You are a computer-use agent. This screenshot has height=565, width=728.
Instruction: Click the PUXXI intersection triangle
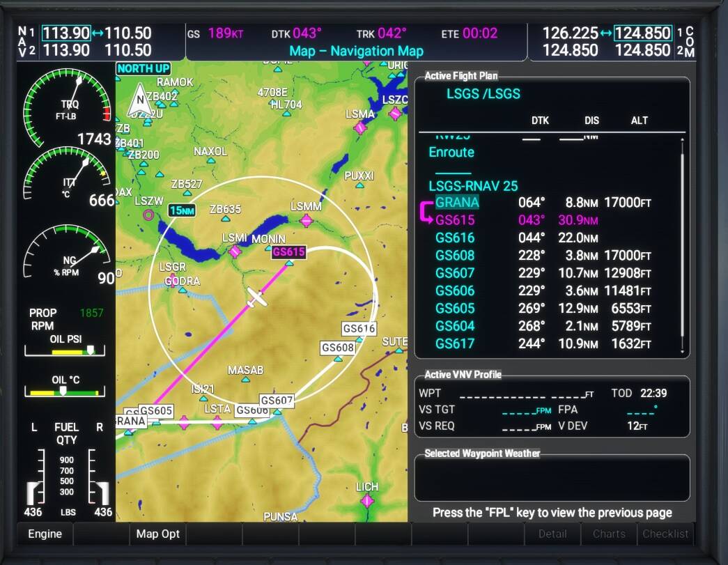(x=360, y=185)
